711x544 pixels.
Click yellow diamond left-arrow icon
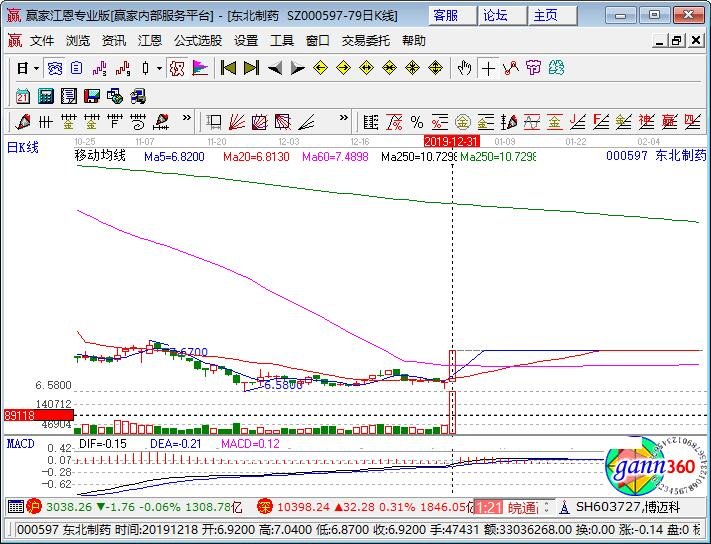click(320, 68)
